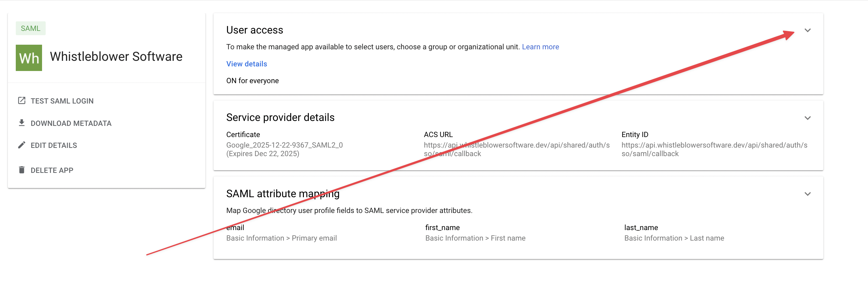Open the Learn more link
868x305 pixels.
click(x=540, y=47)
